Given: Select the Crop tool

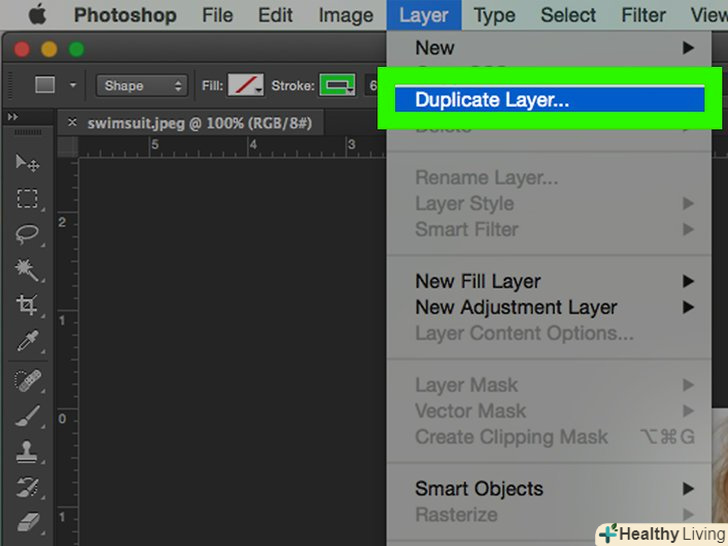Looking at the screenshot, I should pyautogui.click(x=27, y=305).
